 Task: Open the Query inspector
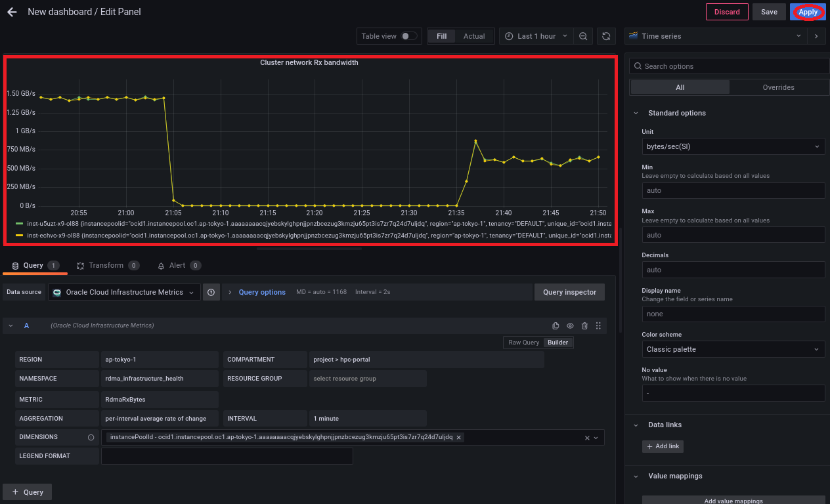pyautogui.click(x=569, y=292)
